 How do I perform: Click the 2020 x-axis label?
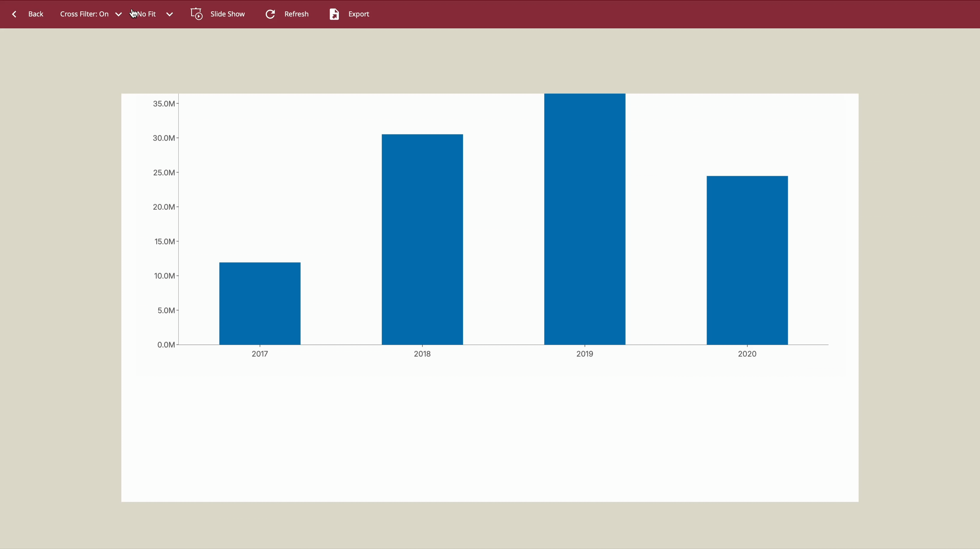pyautogui.click(x=747, y=354)
